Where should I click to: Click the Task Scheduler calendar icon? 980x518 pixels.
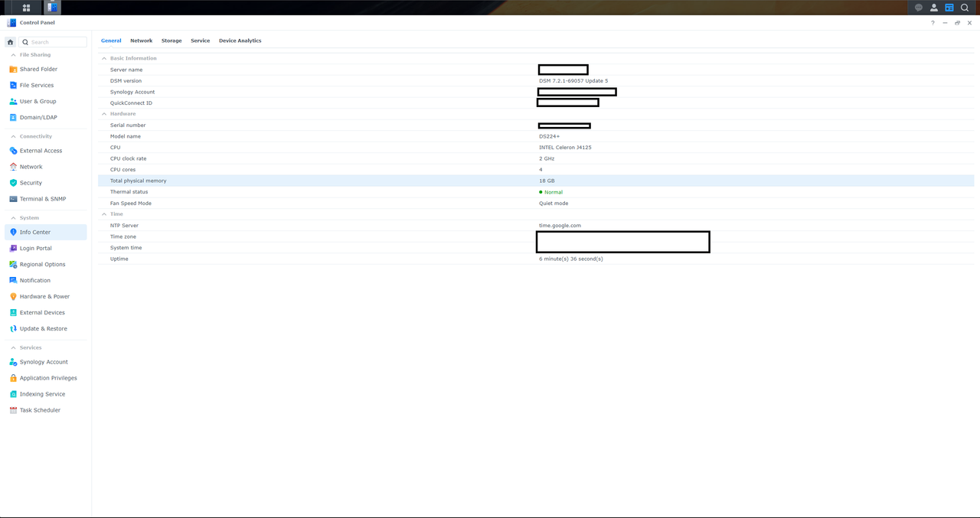(13, 410)
